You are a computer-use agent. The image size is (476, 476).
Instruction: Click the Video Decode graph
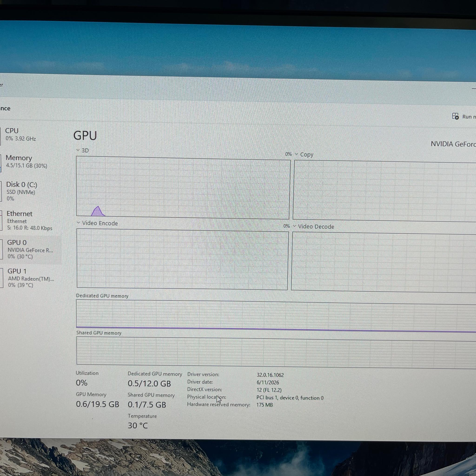[x=383, y=262]
